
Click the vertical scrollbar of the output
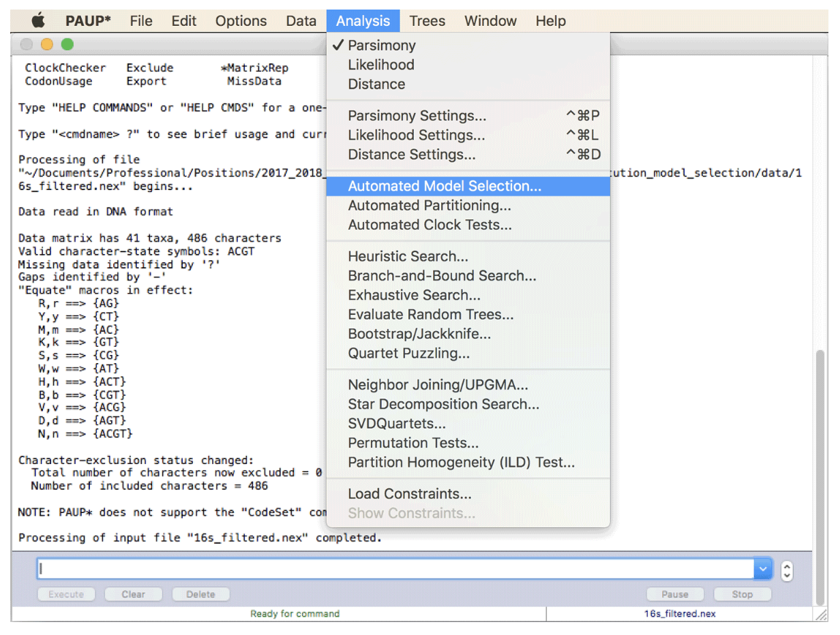(820, 477)
